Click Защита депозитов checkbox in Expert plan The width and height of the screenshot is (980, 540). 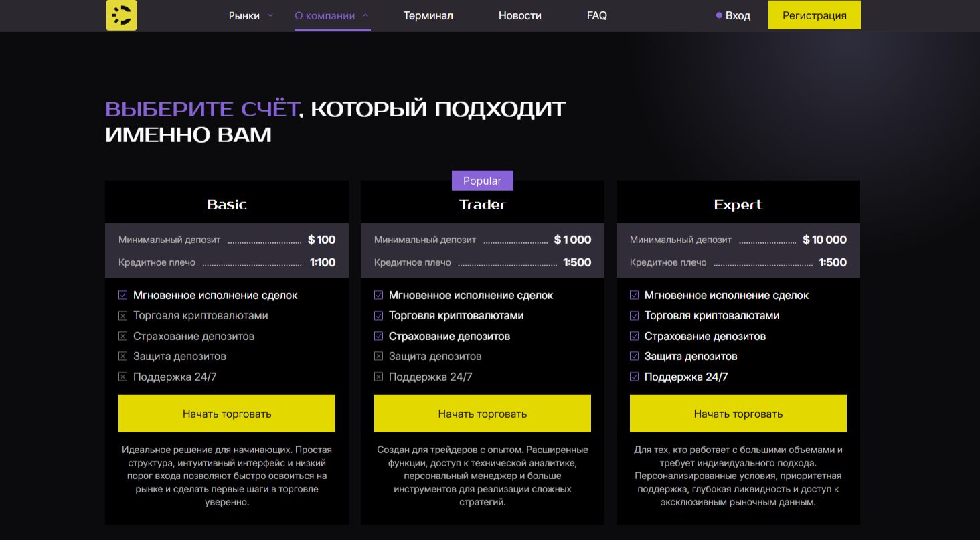click(634, 356)
